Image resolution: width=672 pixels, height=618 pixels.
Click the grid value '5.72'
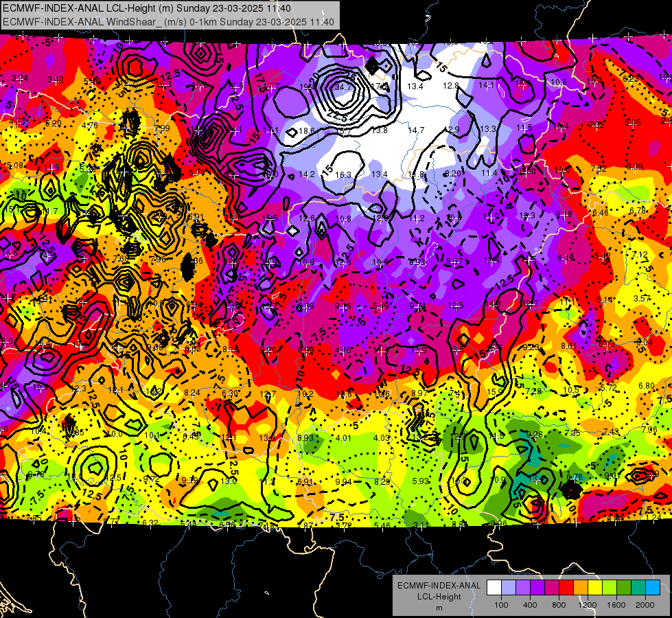click(x=609, y=388)
